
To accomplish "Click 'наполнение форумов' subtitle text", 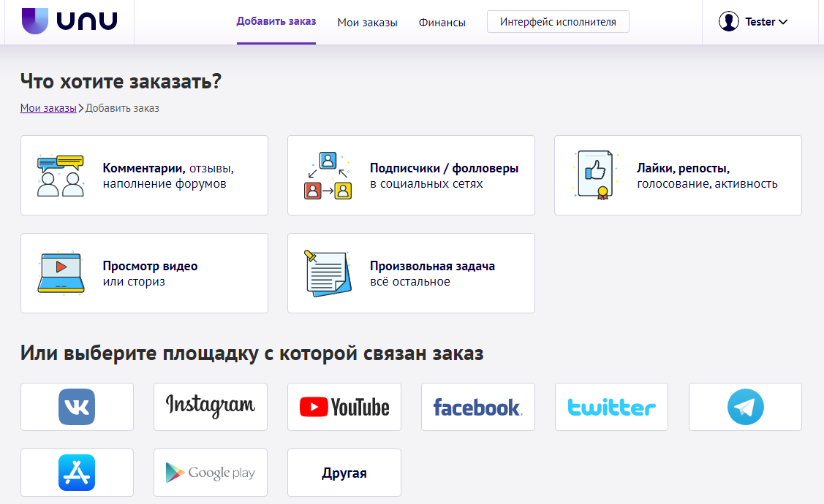I will (x=165, y=184).
